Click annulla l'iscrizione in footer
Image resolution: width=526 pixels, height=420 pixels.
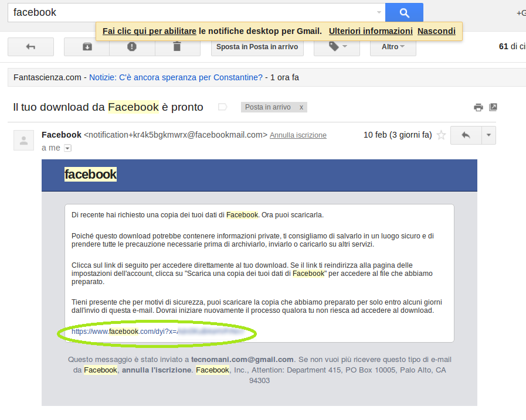click(x=157, y=370)
